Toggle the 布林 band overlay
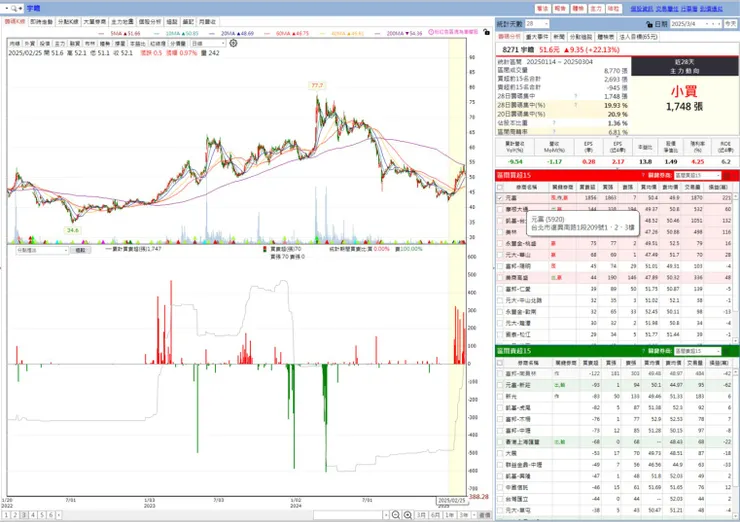Screen dimensions: 740x522 pos(90,43)
